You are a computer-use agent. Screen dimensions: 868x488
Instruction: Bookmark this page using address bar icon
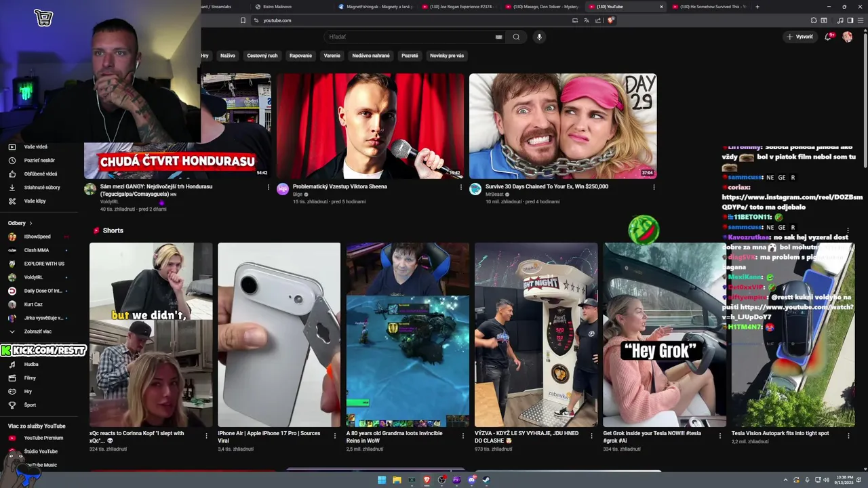[x=243, y=20]
